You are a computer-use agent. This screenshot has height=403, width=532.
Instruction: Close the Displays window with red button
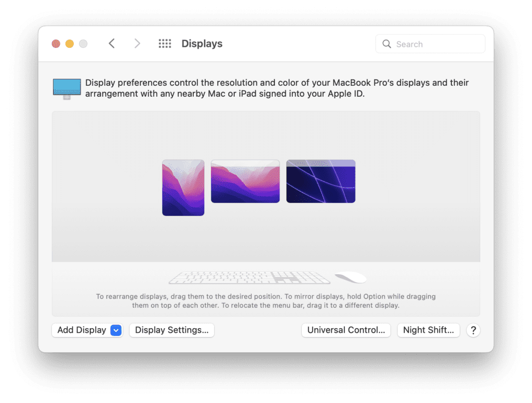point(56,44)
